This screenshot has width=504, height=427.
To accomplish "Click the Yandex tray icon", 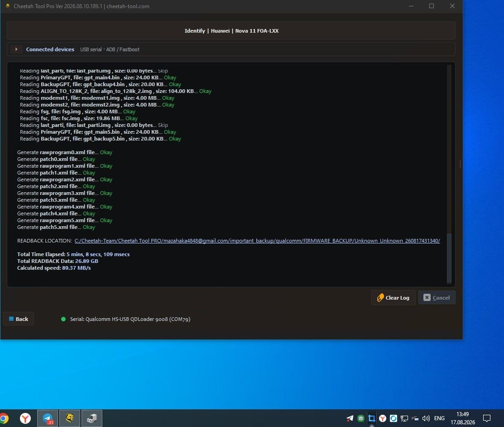I will tap(383, 418).
